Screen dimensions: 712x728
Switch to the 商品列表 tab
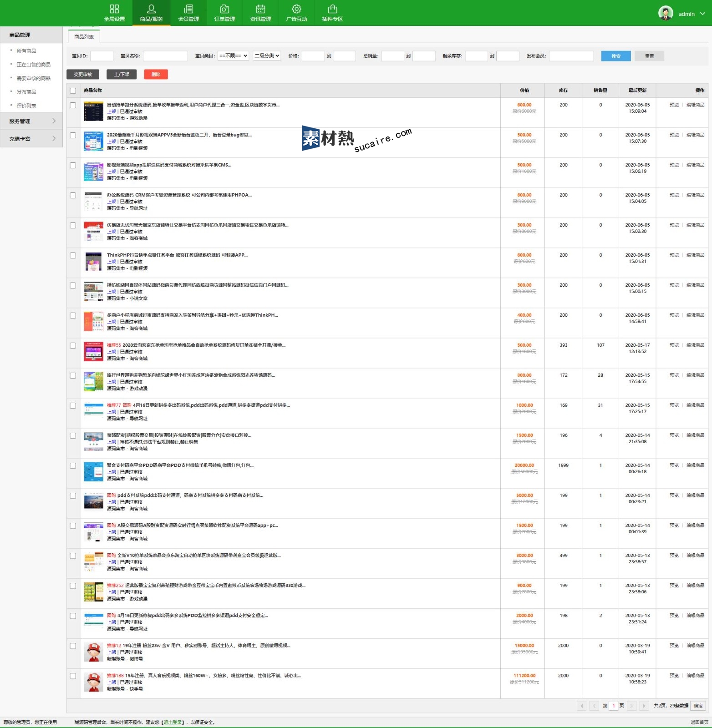pos(84,37)
